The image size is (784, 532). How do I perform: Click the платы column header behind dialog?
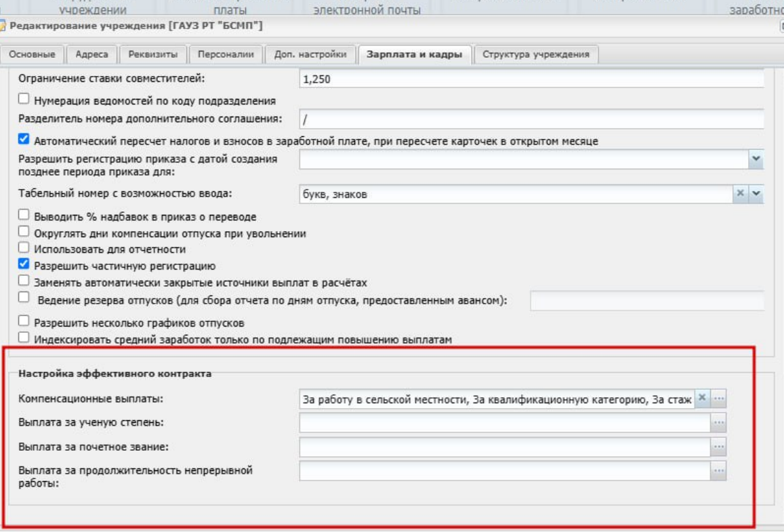point(230,10)
